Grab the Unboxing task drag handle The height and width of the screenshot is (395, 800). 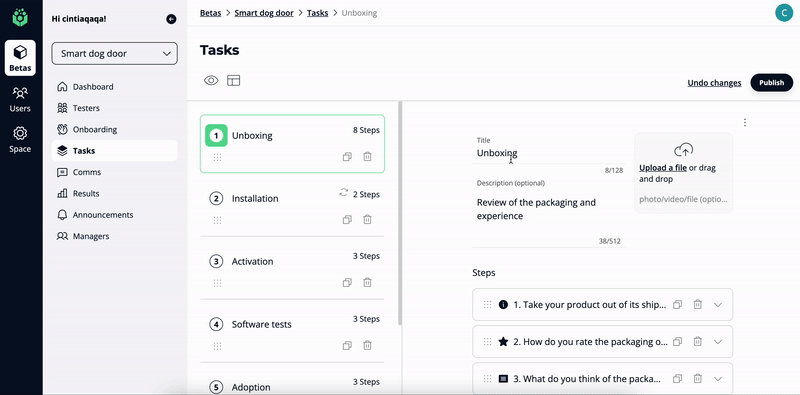tap(217, 157)
